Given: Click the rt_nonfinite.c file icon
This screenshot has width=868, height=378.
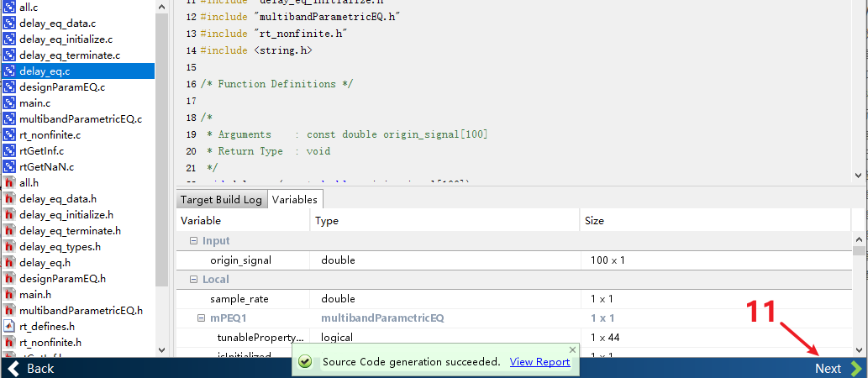Looking at the screenshot, I should [9, 135].
